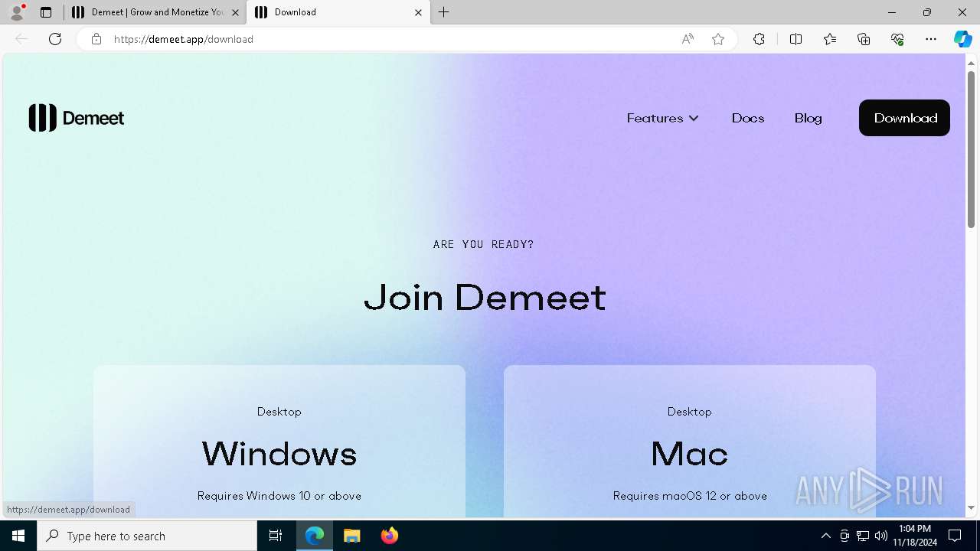The height and width of the screenshot is (551, 980).
Task: Close the Demeet Grow and Monetize tab
Action: point(235,12)
